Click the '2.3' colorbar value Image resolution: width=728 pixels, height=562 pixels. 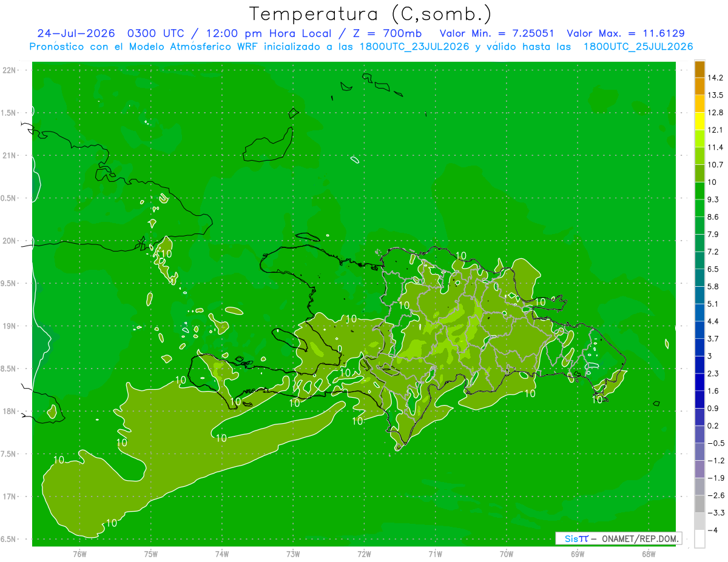(x=713, y=373)
